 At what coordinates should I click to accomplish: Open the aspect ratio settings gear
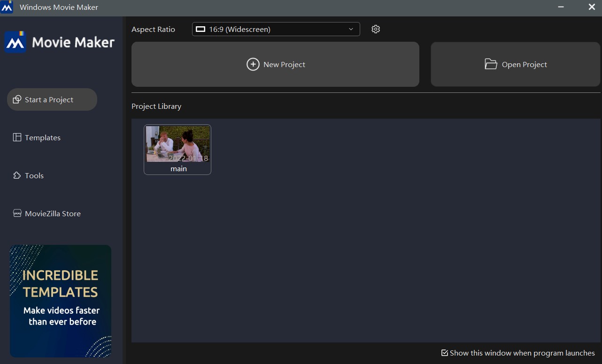tap(376, 29)
